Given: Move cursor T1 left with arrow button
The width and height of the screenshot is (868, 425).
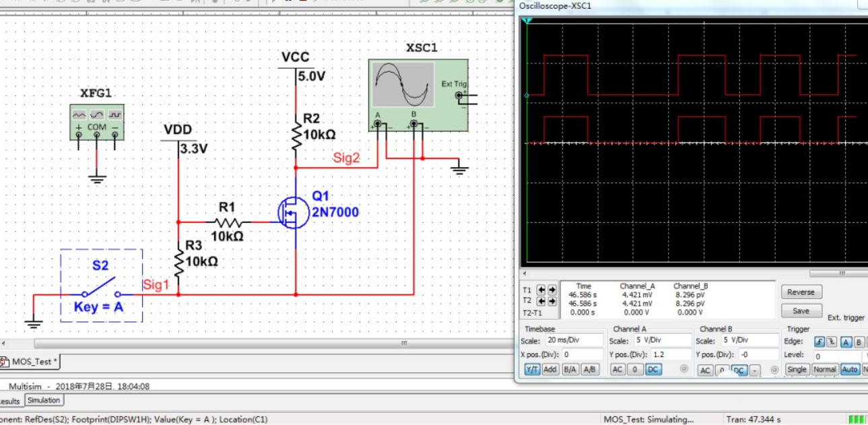Looking at the screenshot, I should coord(541,290).
